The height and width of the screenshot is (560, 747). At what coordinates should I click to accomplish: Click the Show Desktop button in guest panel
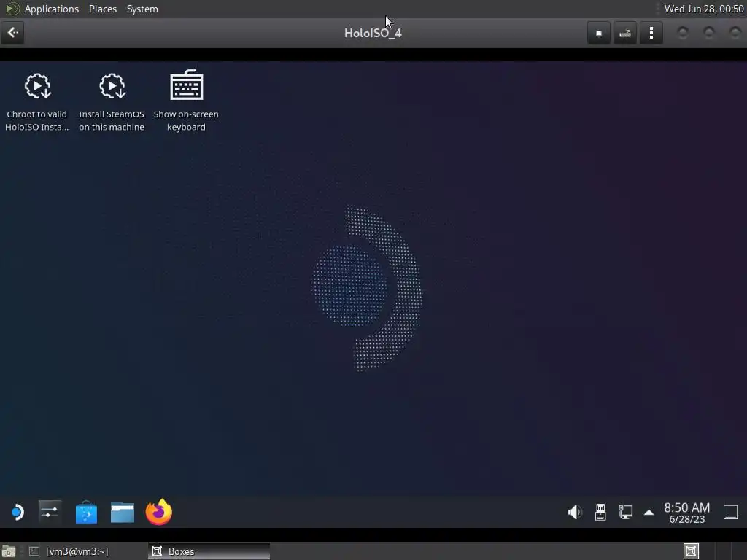pyautogui.click(x=730, y=513)
